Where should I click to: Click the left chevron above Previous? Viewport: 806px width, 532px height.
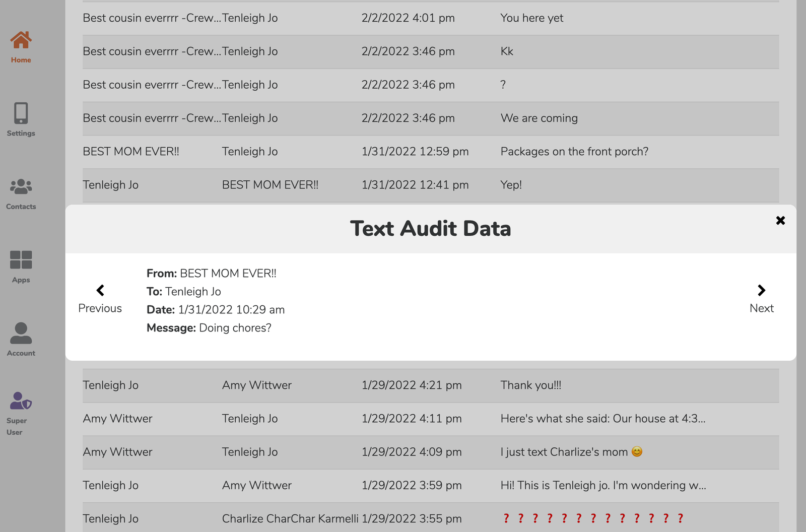(100, 290)
